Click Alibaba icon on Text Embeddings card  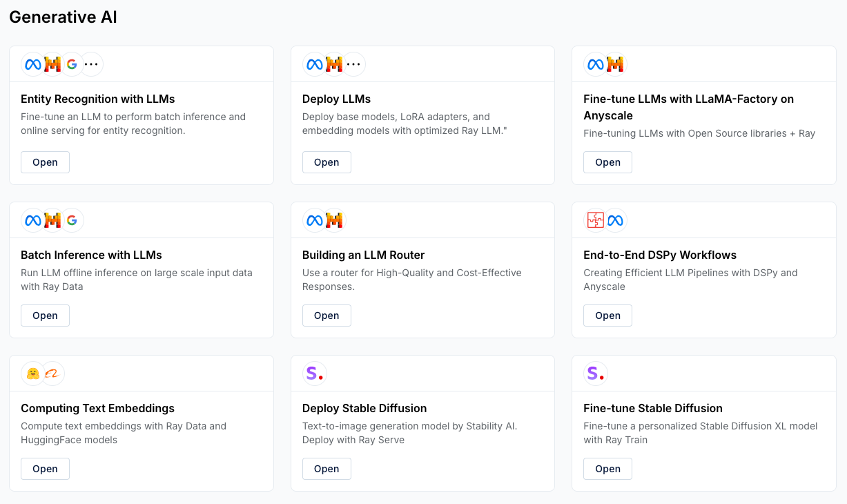pos(52,374)
